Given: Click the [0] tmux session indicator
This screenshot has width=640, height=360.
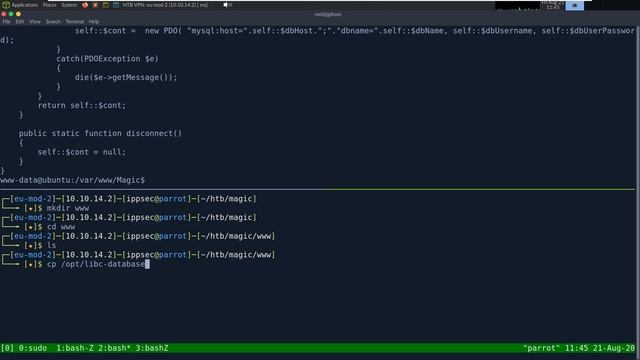Looking at the screenshot, I should (7, 348).
